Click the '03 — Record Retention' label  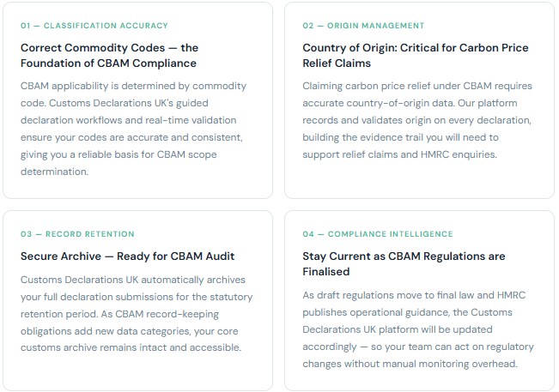tap(77, 234)
